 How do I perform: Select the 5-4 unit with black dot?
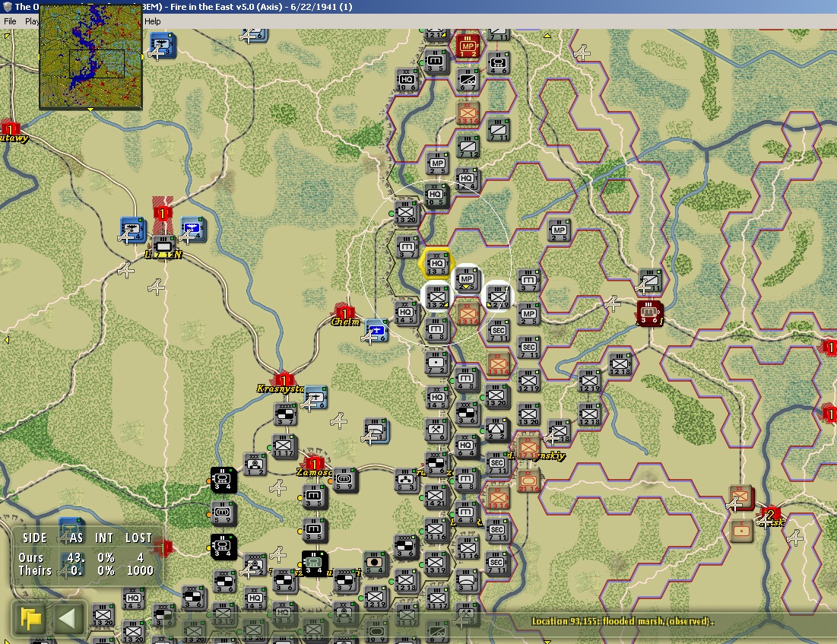(x=376, y=563)
